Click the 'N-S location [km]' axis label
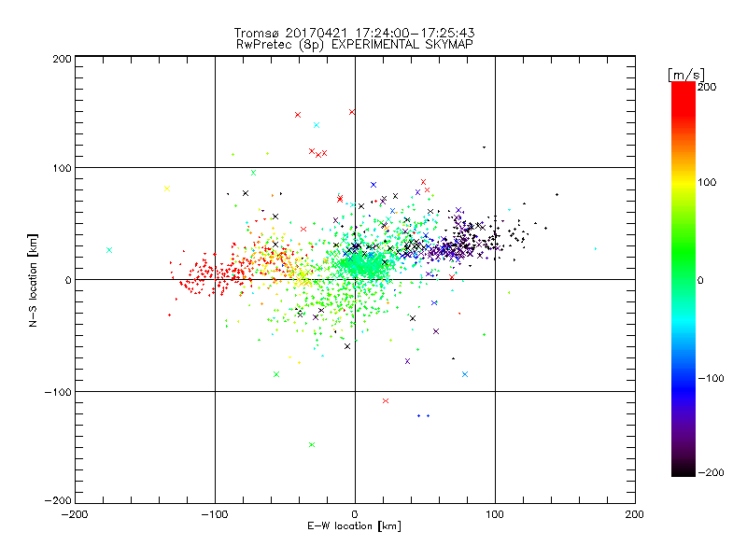 [33, 281]
